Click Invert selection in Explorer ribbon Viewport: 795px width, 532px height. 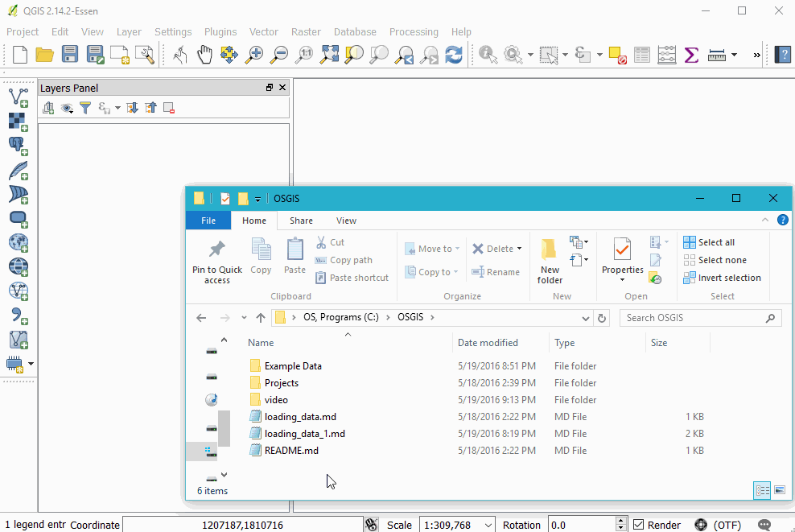click(722, 278)
